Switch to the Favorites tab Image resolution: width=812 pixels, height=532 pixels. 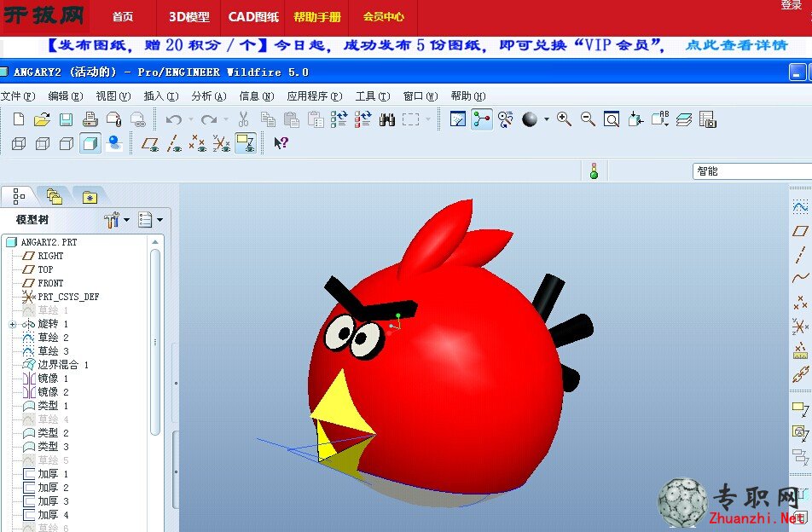pyautogui.click(x=90, y=197)
